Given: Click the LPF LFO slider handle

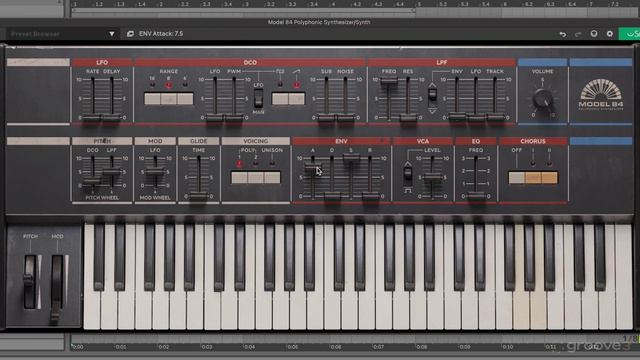Looking at the screenshot, I should [x=476, y=118].
